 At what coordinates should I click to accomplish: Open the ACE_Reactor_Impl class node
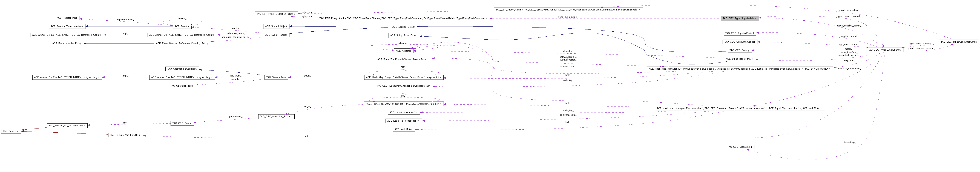[x=67, y=18]
